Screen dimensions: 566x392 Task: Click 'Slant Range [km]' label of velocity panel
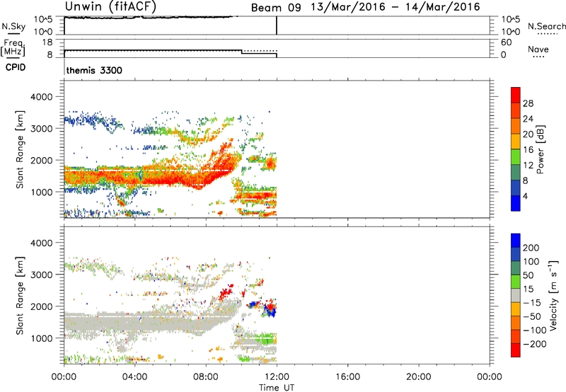pos(20,295)
